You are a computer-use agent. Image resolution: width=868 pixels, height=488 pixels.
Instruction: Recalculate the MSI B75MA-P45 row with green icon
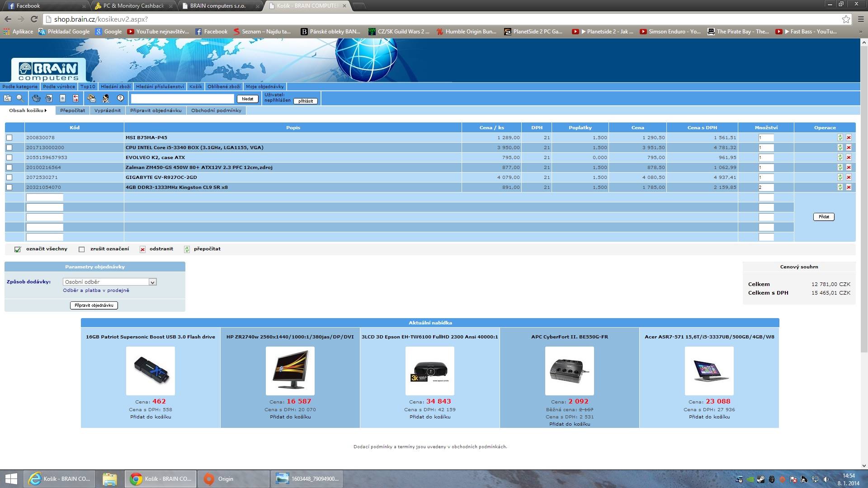(x=840, y=138)
